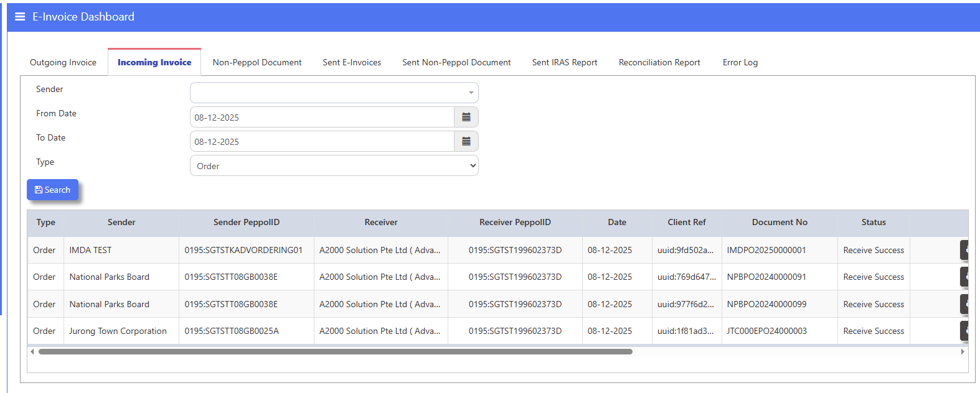Click Receive Success status for IMDPO20250000001

pos(874,250)
